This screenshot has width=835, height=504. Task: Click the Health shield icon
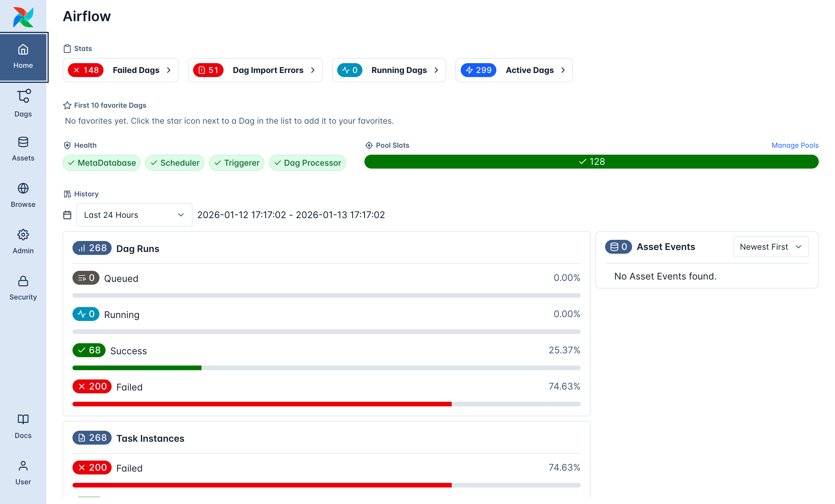[67, 145]
